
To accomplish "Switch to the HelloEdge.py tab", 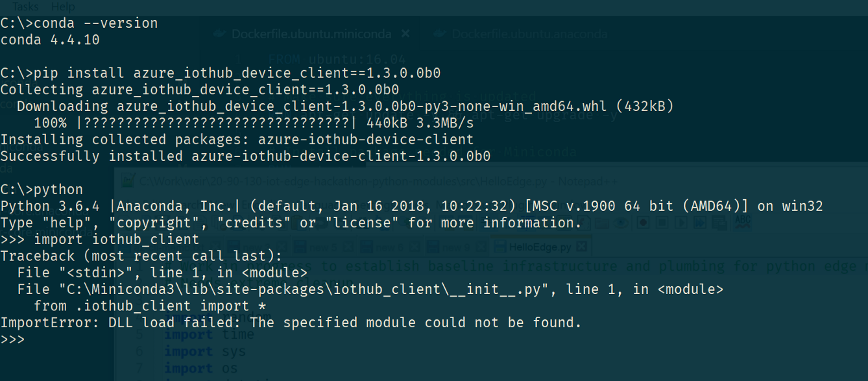I will pyautogui.click(x=541, y=247).
